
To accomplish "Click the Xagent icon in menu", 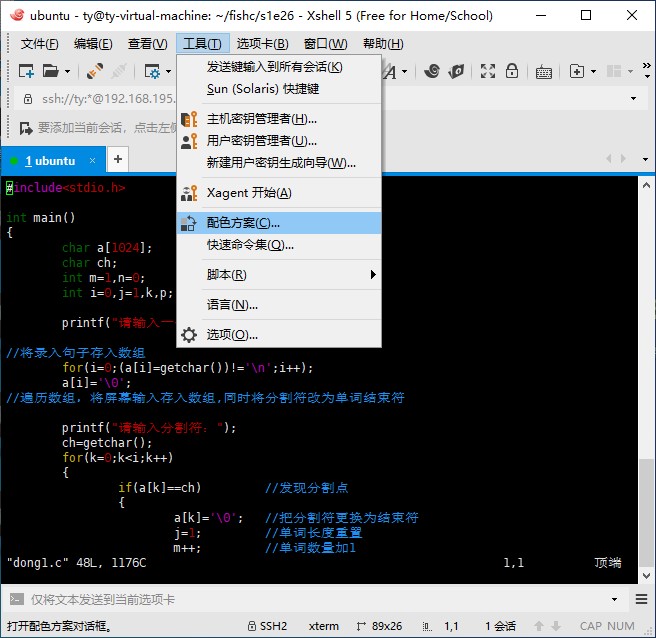I will (x=189, y=193).
